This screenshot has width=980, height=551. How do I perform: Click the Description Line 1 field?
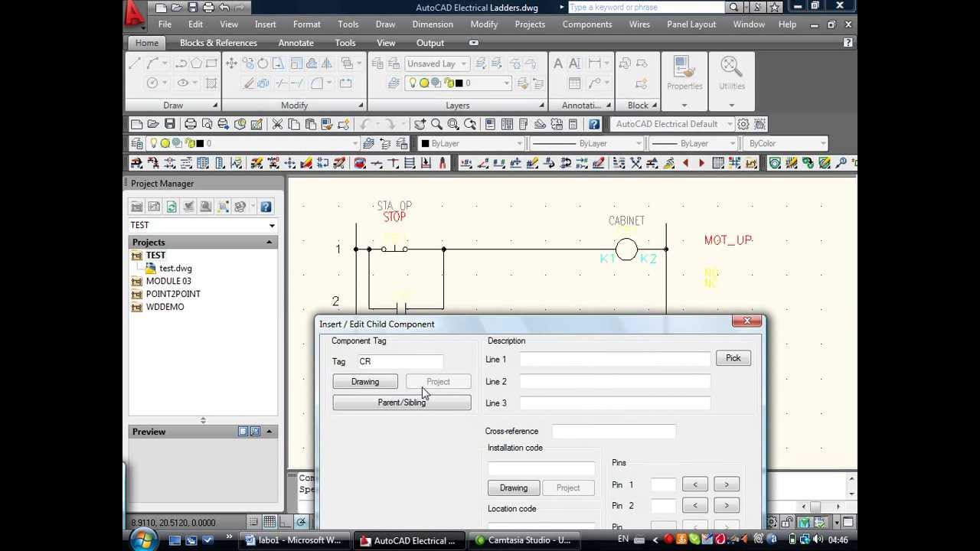[x=616, y=359]
